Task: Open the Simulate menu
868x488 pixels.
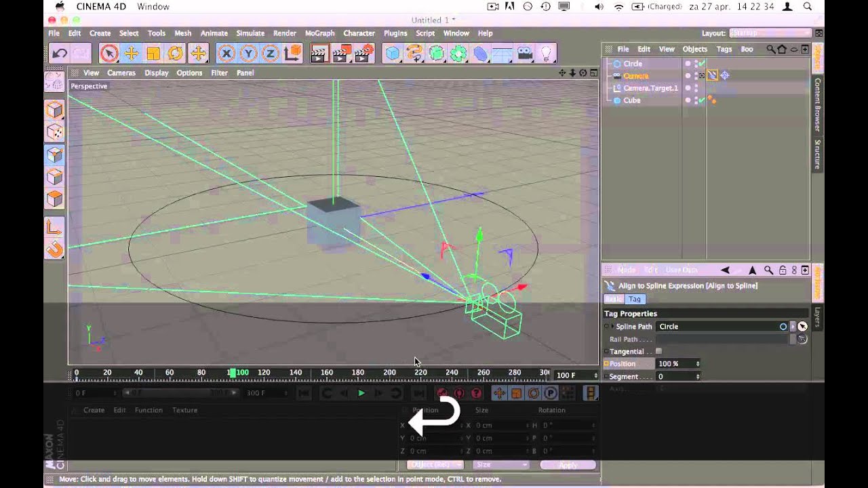Action: click(x=250, y=33)
